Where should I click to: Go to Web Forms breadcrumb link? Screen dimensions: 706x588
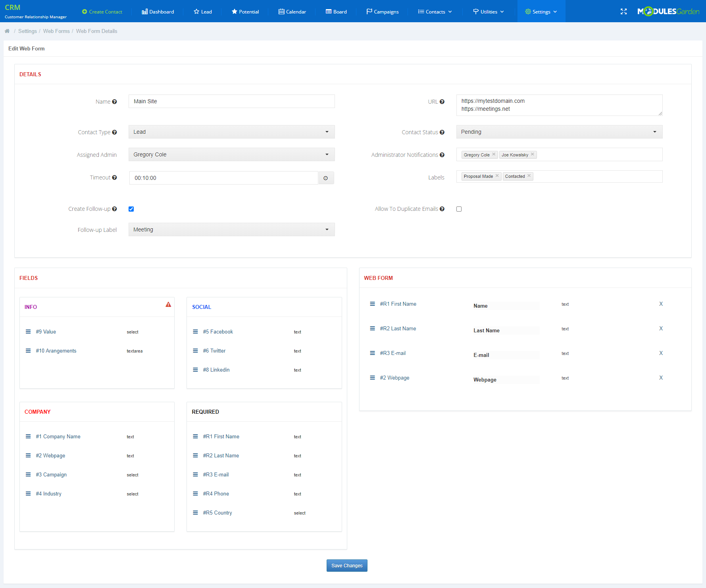(x=56, y=31)
